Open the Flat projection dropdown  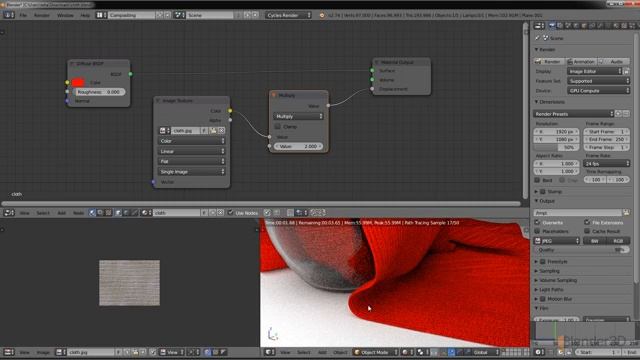pos(191,161)
